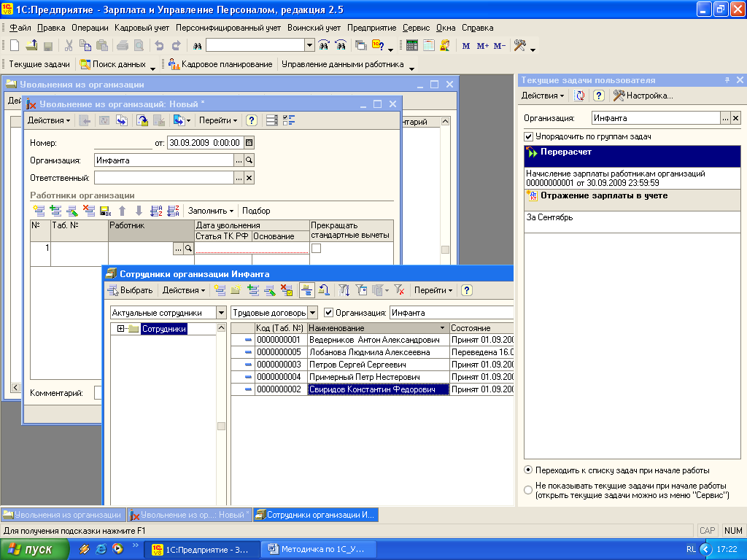Open Действия dropdown in dismissal form
This screenshot has width=747, height=560.
(x=49, y=120)
